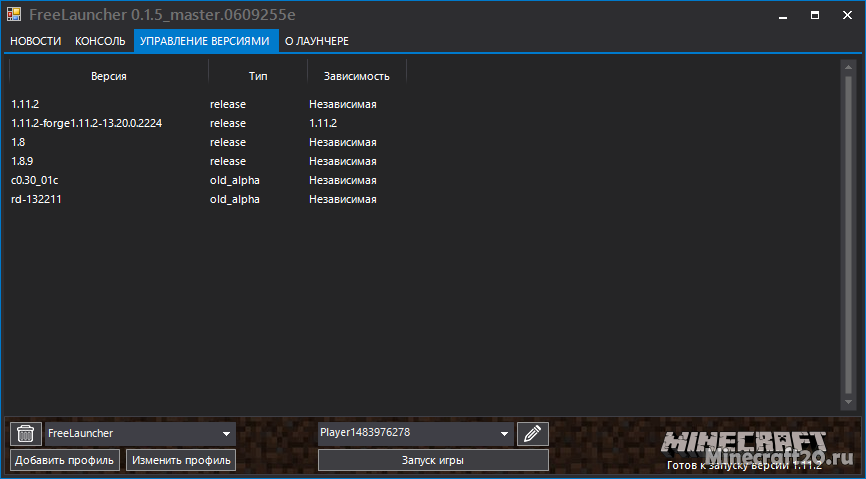Screen dimensions: 866x479
Task: Sort by the Зависимость column header
Action: [x=357, y=76]
